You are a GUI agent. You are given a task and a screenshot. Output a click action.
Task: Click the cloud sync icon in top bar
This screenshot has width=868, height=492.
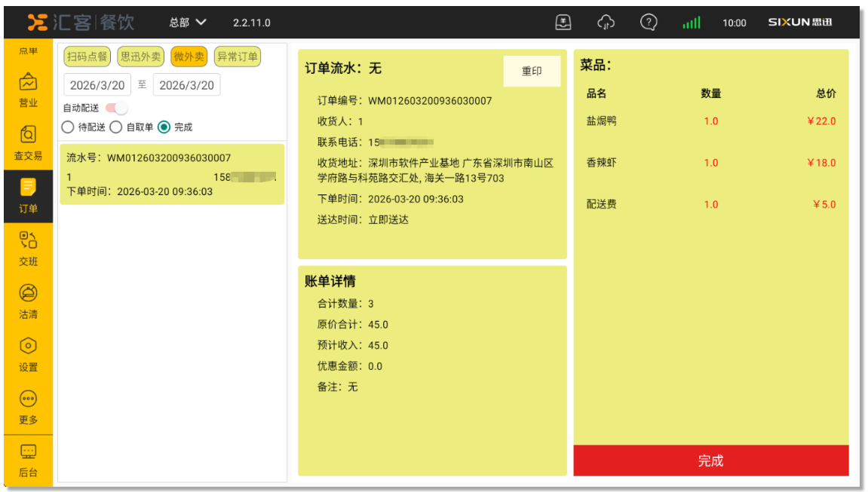pyautogui.click(x=606, y=23)
